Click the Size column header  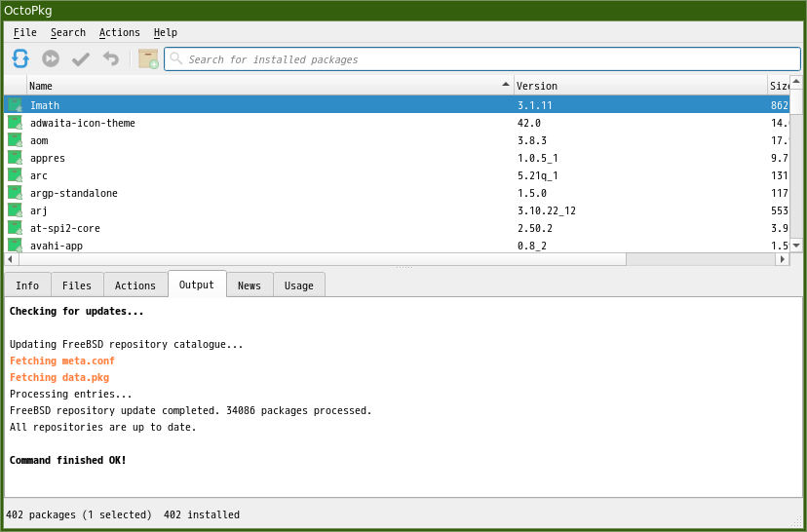pyautogui.click(x=778, y=86)
